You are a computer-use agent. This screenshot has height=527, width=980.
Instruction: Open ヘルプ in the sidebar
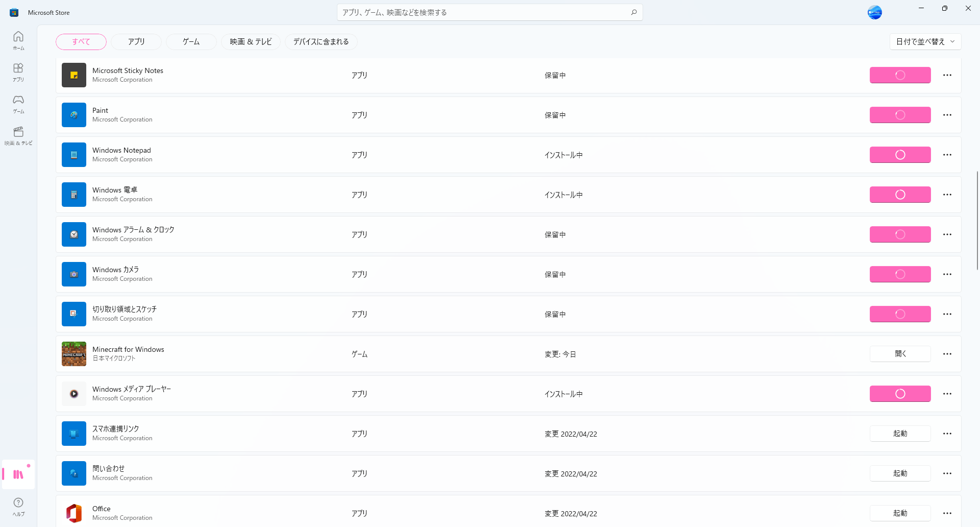[18, 507]
